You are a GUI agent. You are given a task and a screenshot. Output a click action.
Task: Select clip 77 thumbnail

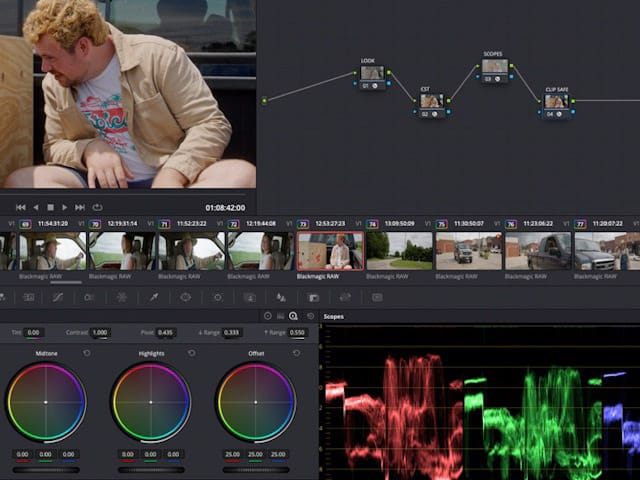[607, 251]
